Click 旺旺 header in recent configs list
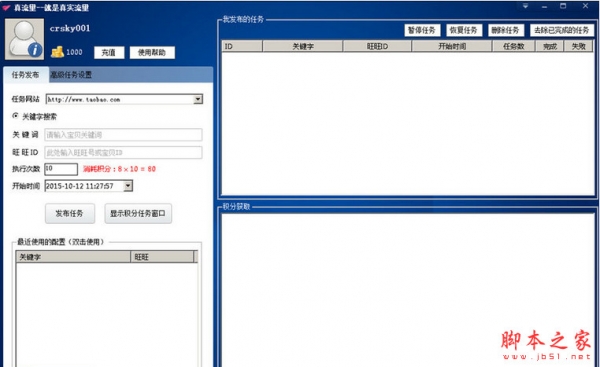Image resolution: width=600 pixels, height=367 pixels. coord(162,257)
